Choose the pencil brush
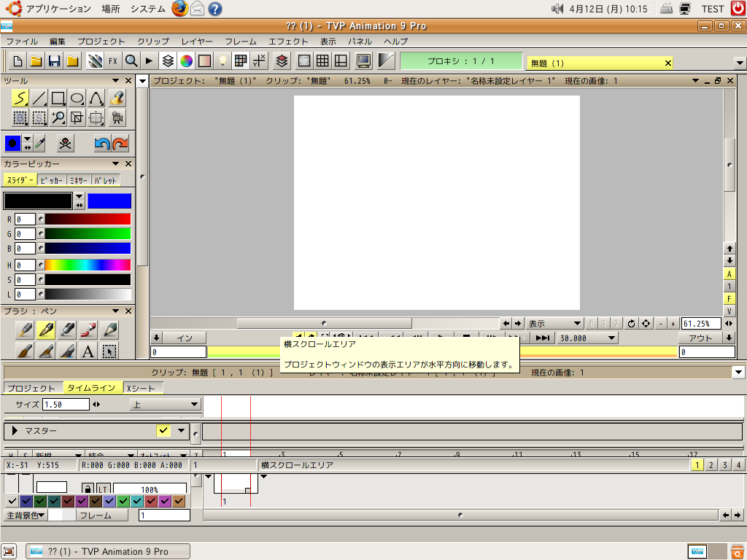Image resolution: width=747 pixels, height=560 pixels. tap(109, 330)
